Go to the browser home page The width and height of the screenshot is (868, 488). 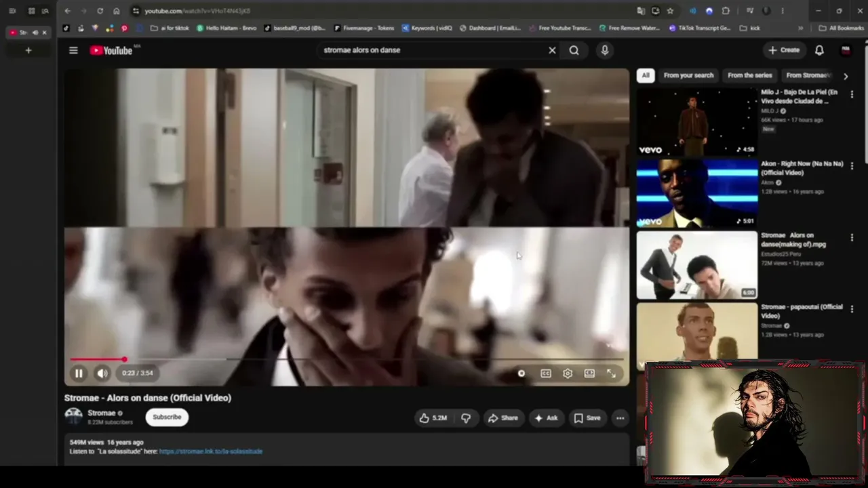pyautogui.click(x=117, y=11)
